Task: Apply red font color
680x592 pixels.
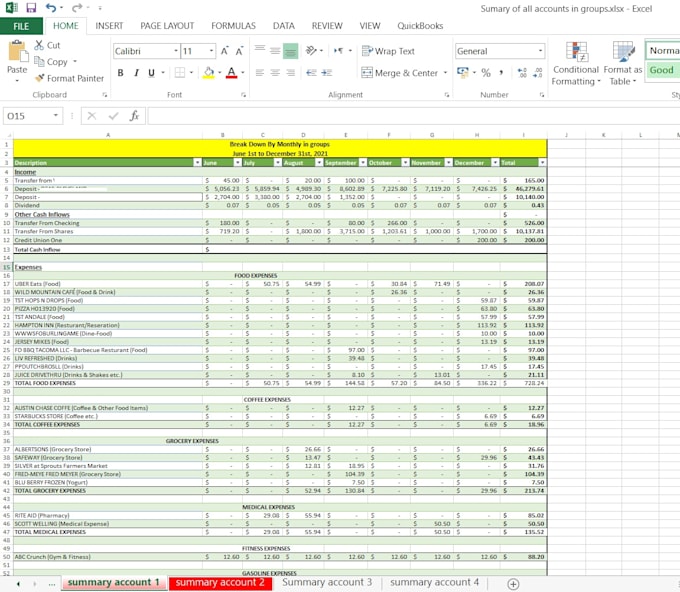Action: [232, 72]
